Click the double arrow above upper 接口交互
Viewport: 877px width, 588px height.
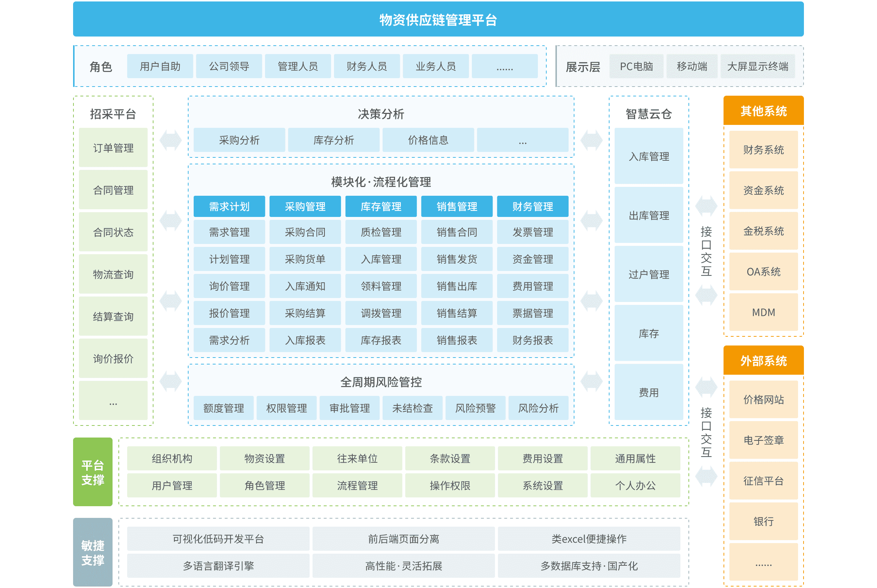pyautogui.click(x=706, y=206)
